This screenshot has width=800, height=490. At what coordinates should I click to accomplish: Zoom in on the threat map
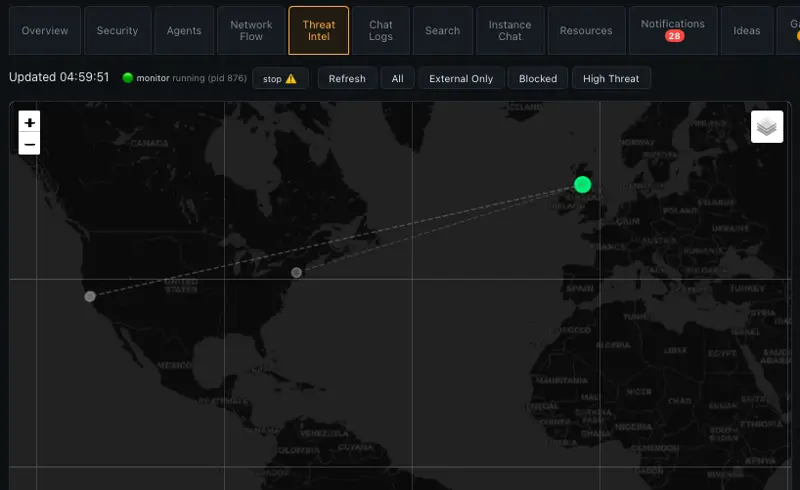pyautogui.click(x=30, y=122)
